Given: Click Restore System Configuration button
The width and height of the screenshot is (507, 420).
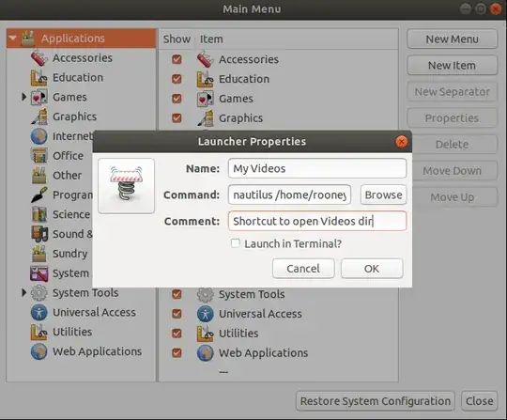Looking at the screenshot, I should (376, 401).
